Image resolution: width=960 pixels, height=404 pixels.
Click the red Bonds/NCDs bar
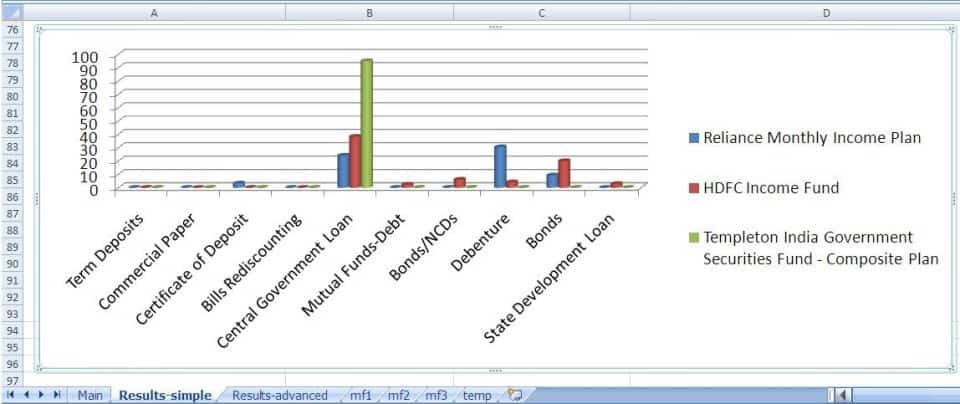459,182
